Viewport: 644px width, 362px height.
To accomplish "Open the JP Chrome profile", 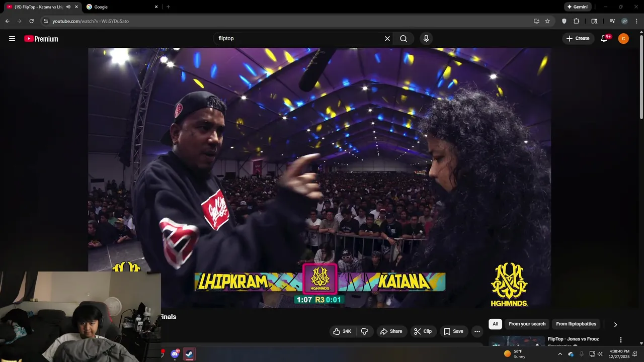I will point(624,21).
